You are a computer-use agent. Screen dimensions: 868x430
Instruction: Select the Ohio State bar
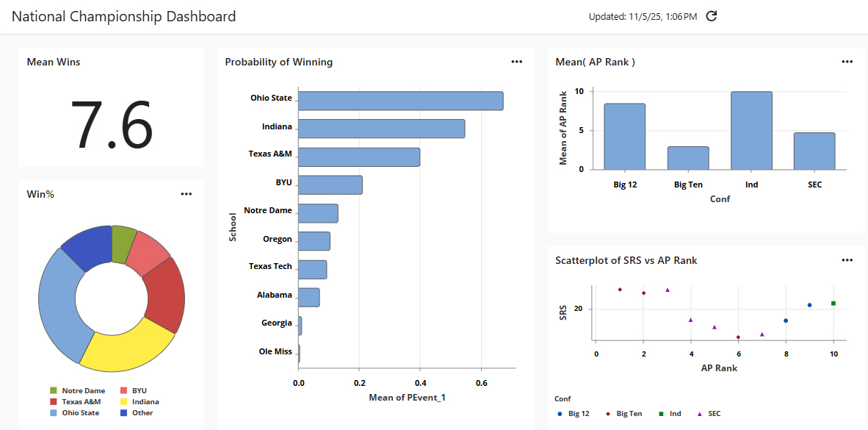coord(400,101)
